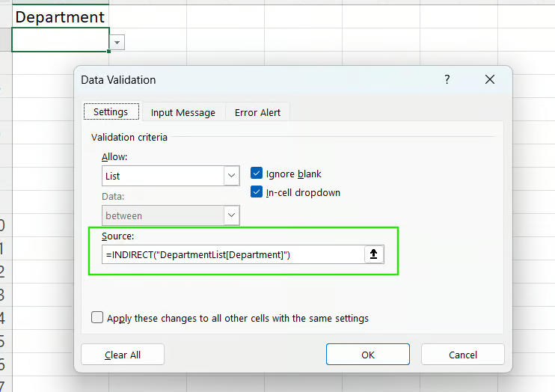Open the in-cell dropdown arrow below Department
The height and width of the screenshot is (392, 555).
point(117,43)
